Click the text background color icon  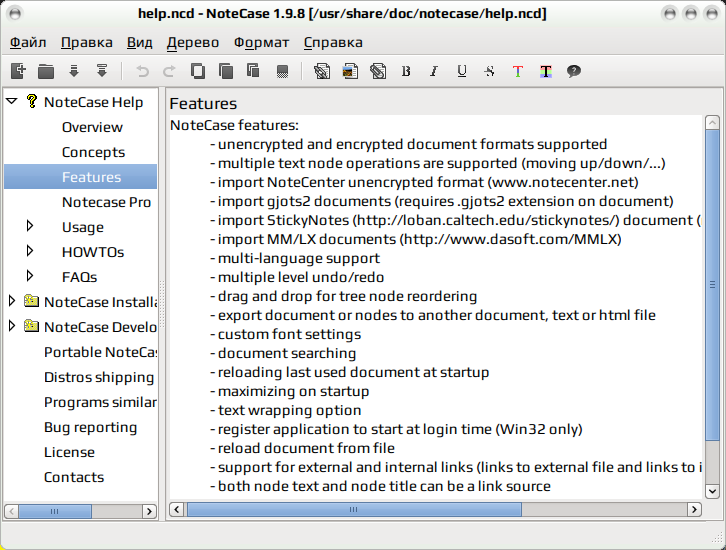point(546,71)
